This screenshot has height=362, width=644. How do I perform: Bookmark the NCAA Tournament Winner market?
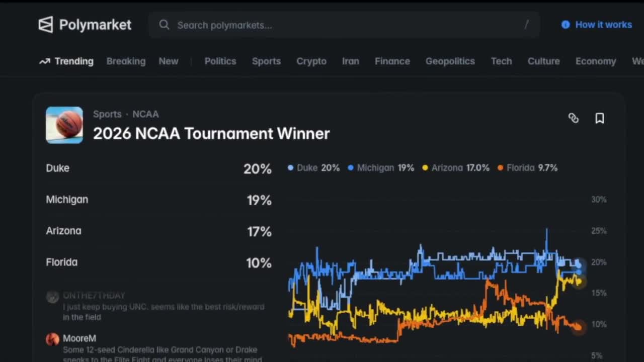point(599,118)
